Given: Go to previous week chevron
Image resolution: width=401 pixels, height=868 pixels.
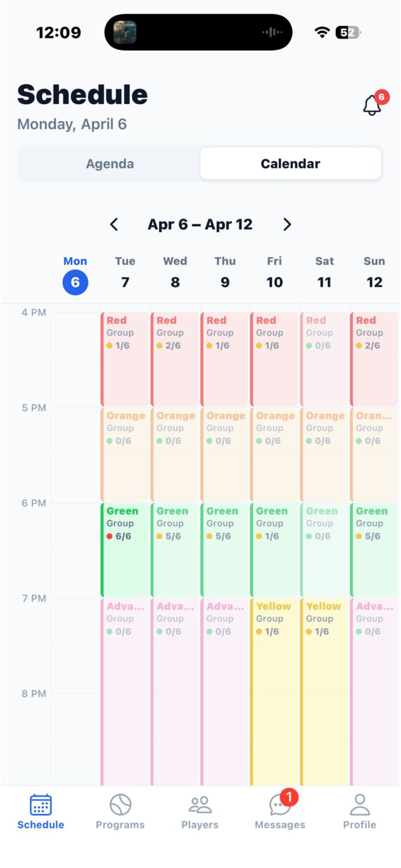Looking at the screenshot, I should pos(114,224).
